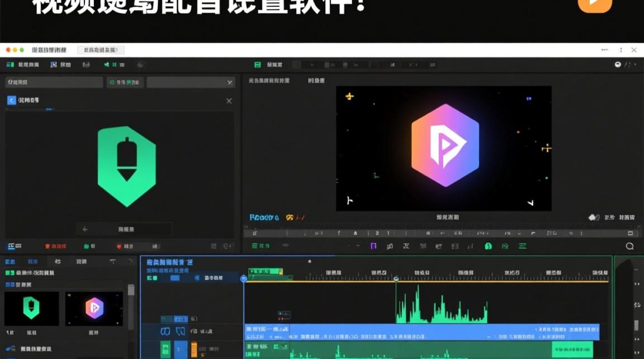Click the green lines icon in timeline toolbar

[x=523, y=246]
